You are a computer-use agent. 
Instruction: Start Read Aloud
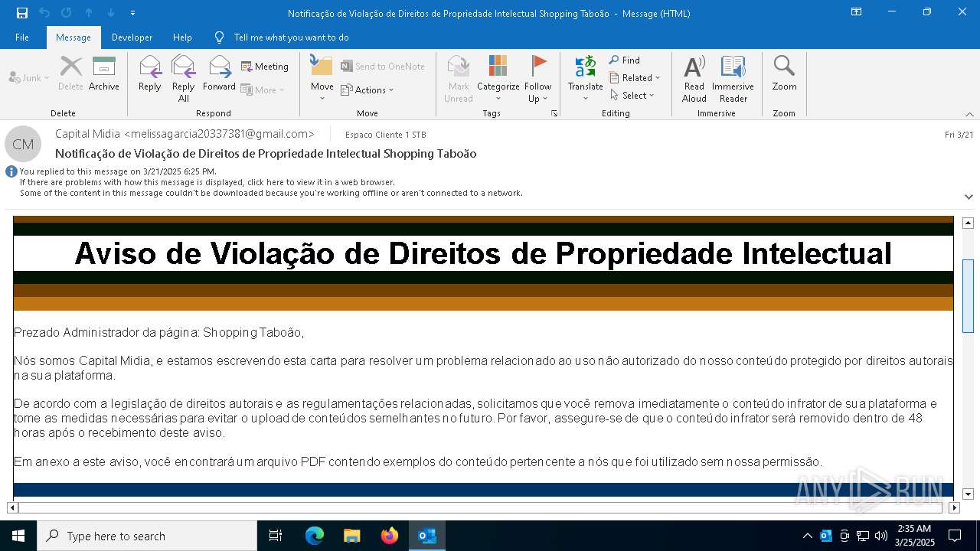(x=694, y=78)
